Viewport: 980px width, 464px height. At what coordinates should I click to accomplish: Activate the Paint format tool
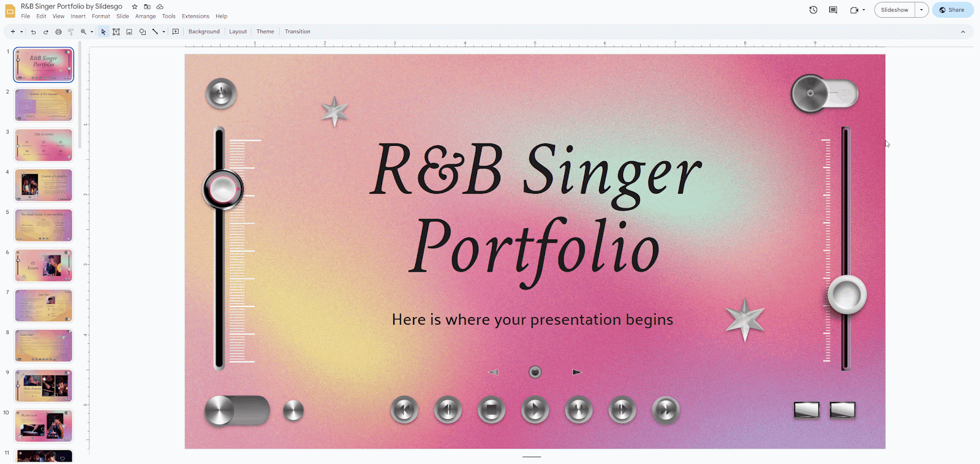[x=70, y=32]
